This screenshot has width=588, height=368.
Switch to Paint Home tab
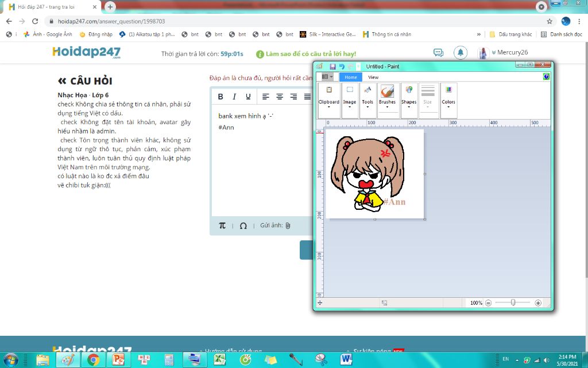click(x=351, y=77)
